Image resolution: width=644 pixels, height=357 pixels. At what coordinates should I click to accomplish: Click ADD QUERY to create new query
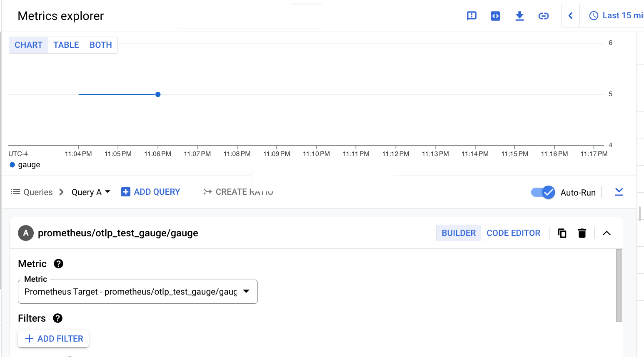[x=151, y=191]
